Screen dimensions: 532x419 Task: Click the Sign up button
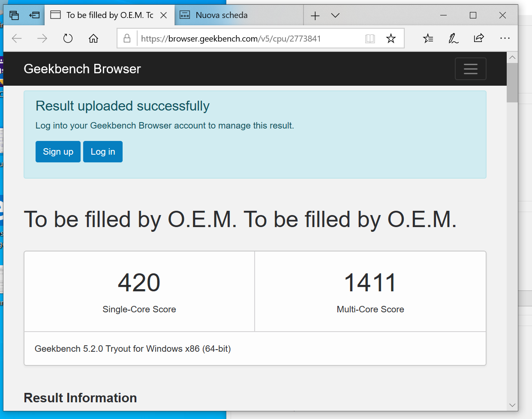(x=58, y=152)
